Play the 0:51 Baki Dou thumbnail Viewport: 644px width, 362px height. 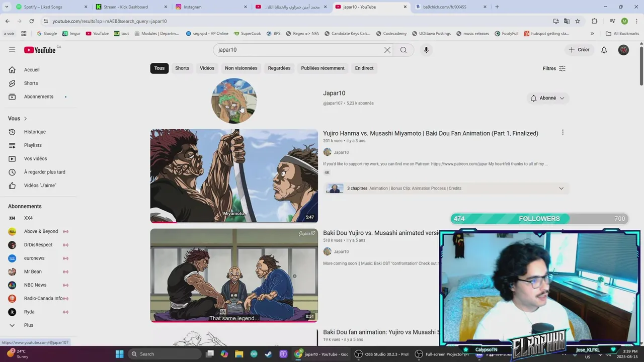click(x=234, y=276)
